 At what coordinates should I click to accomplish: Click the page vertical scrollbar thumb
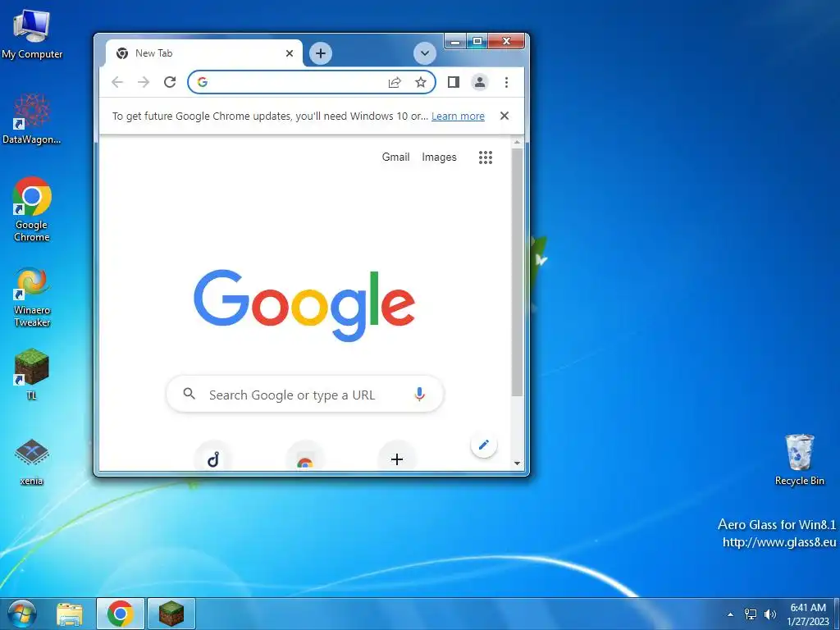pos(517,272)
